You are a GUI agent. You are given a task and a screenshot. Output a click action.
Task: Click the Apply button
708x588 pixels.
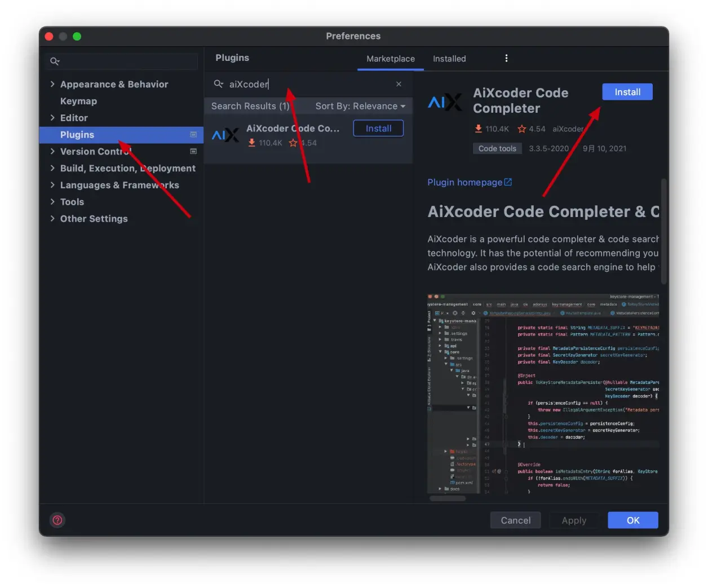coord(574,520)
